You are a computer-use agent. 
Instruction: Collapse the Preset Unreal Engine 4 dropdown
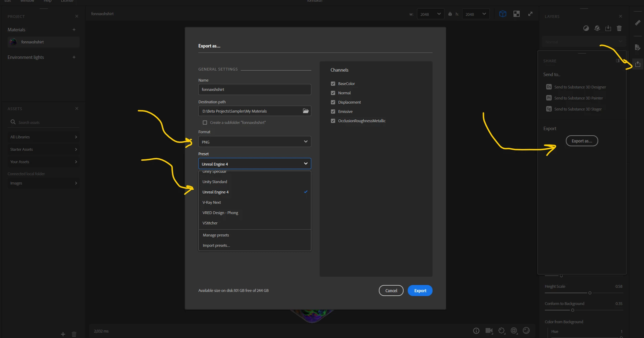point(255,164)
